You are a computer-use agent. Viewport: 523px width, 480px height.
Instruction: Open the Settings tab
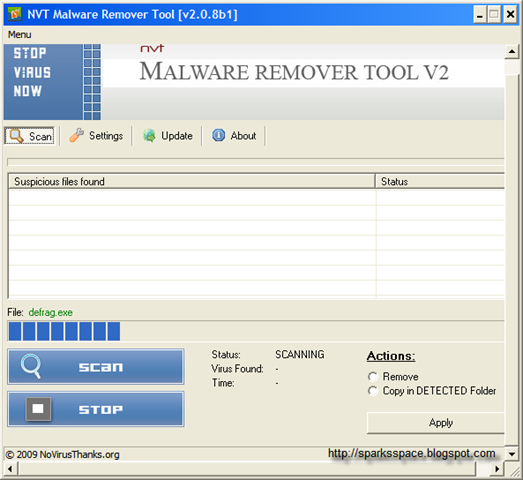[96, 136]
